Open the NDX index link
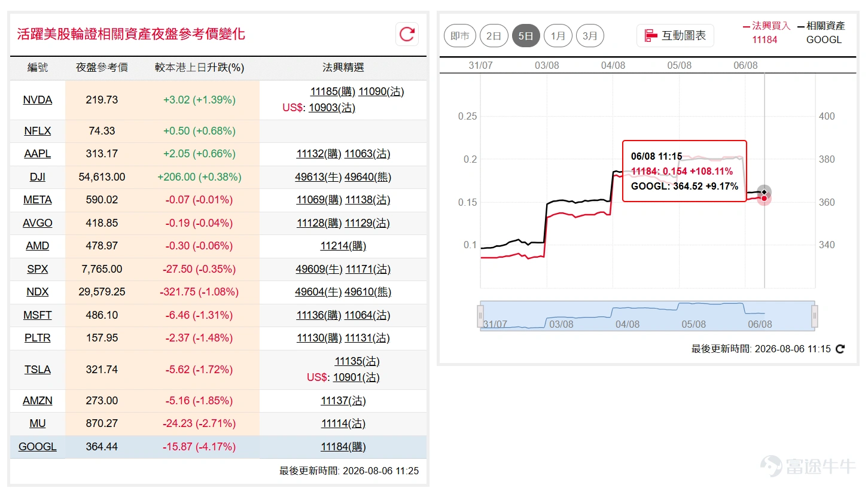This screenshot has width=868, height=488. (x=38, y=292)
